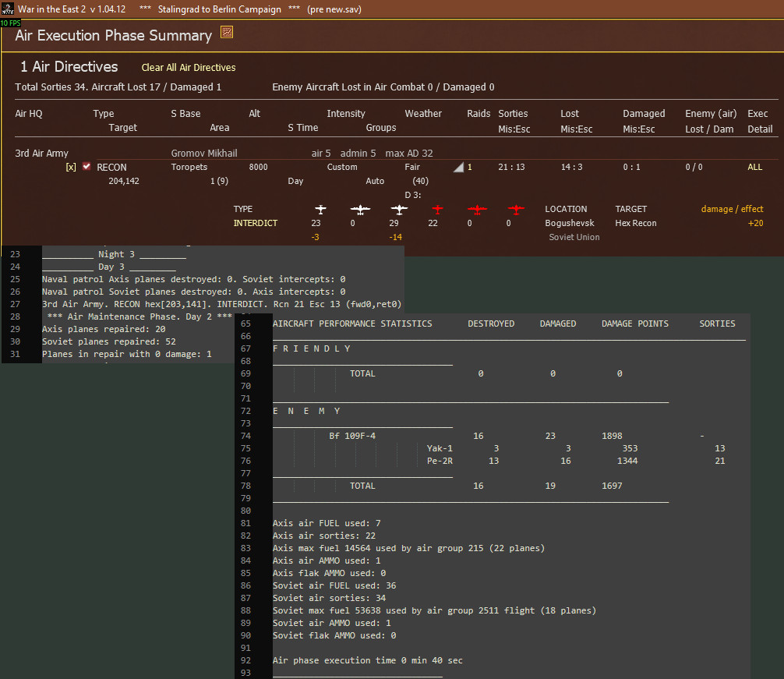Click the first red aircraft icon
This screenshot has height=679, width=784.
pos(437,209)
